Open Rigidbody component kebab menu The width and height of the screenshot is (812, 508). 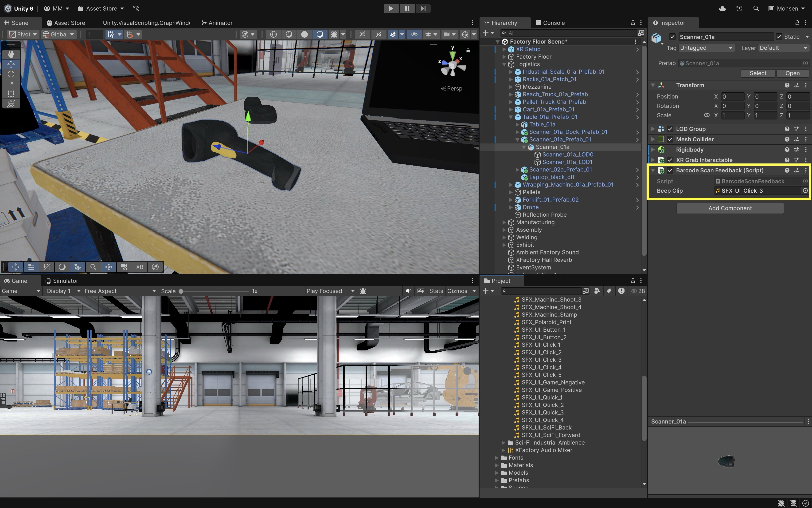click(806, 150)
